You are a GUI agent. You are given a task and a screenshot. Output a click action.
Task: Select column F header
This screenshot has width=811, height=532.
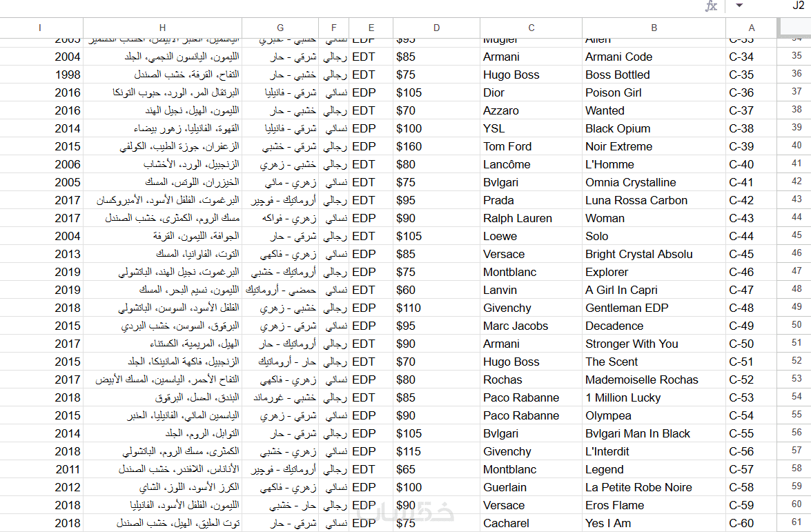333,28
